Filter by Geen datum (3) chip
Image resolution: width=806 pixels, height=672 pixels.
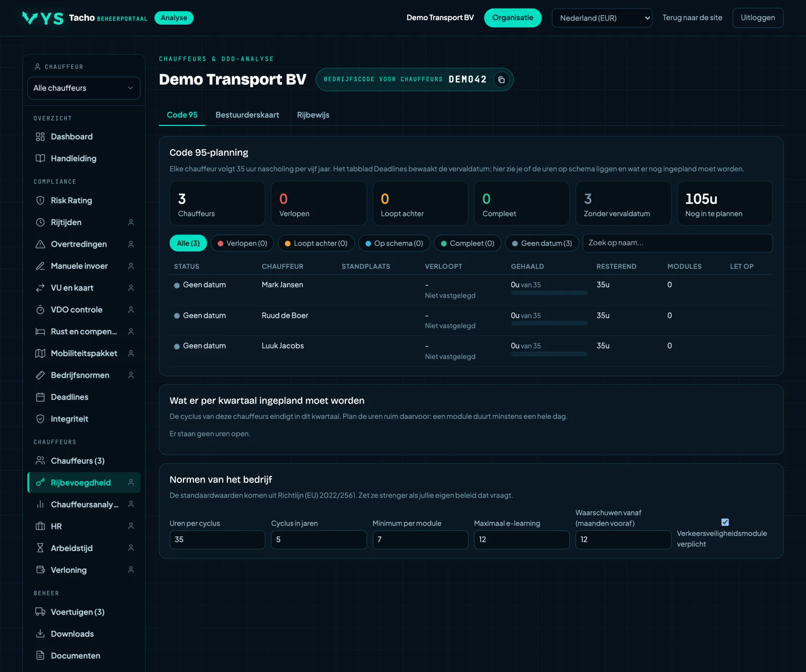coord(542,243)
